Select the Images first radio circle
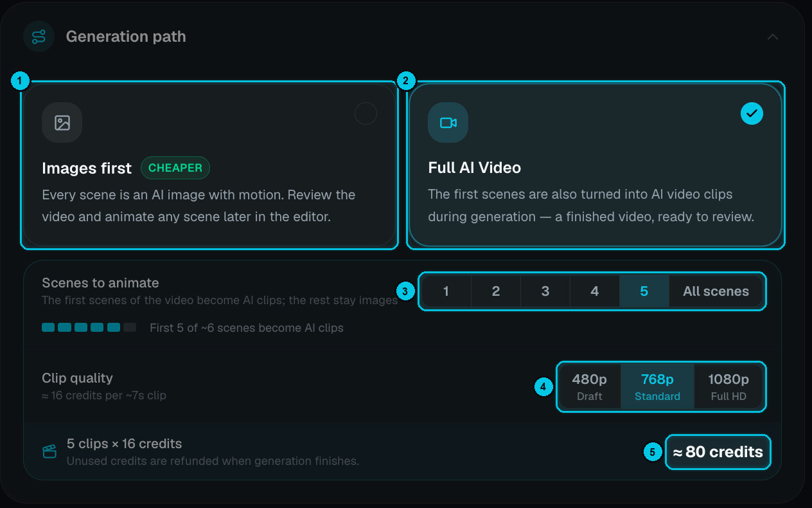812x508 pixels. (366, 114)
